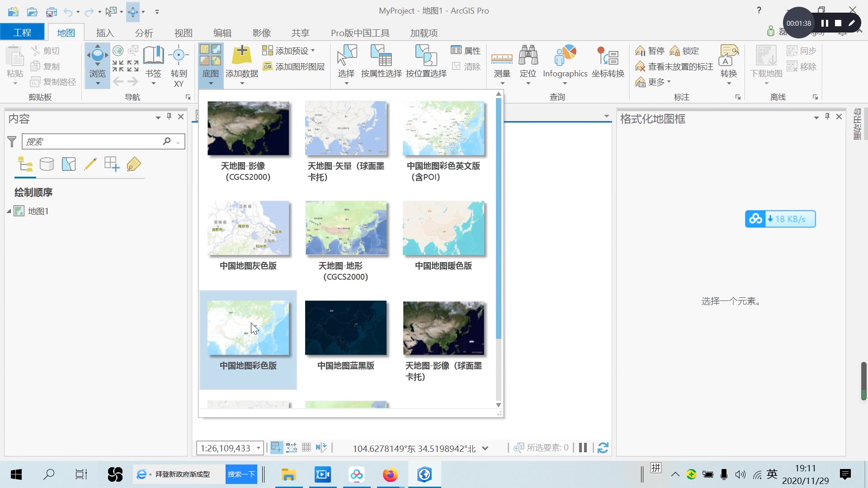
Task: Show the list by selection icon
Action: click(69, 164)
